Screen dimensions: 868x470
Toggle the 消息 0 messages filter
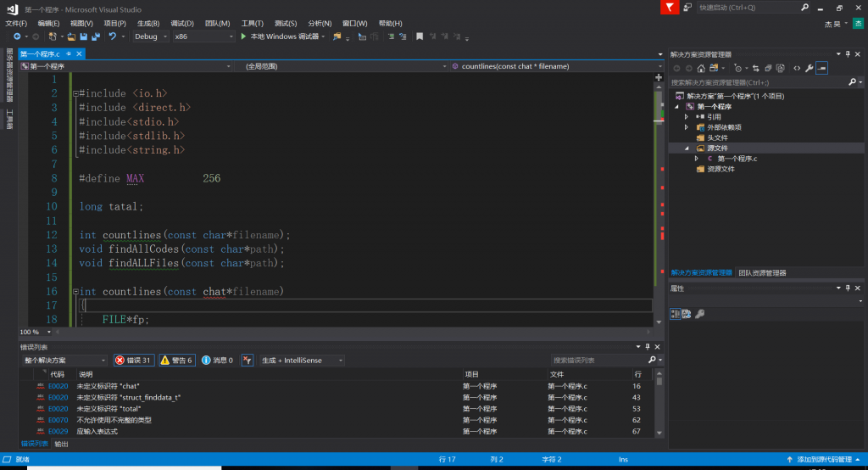click(217, 361)
